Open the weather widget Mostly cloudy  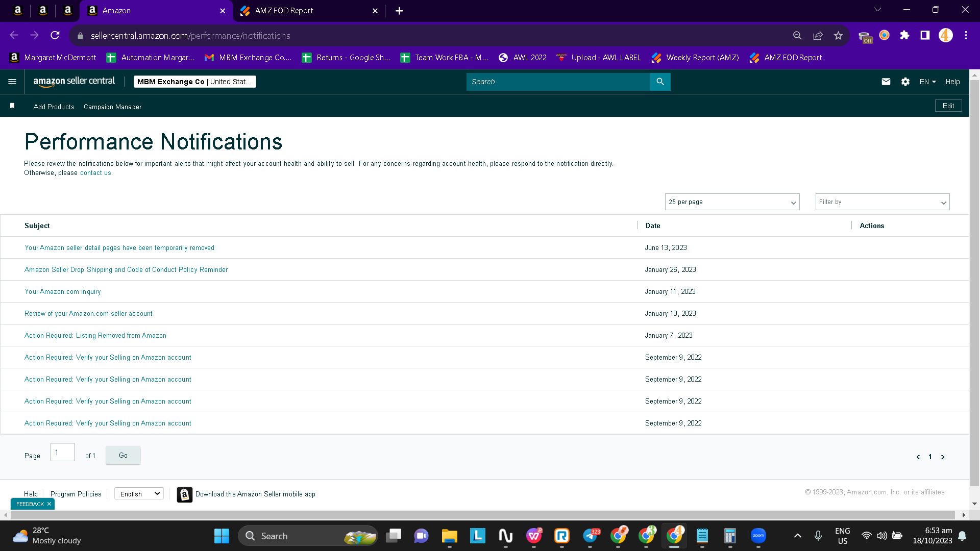point(47,536)
